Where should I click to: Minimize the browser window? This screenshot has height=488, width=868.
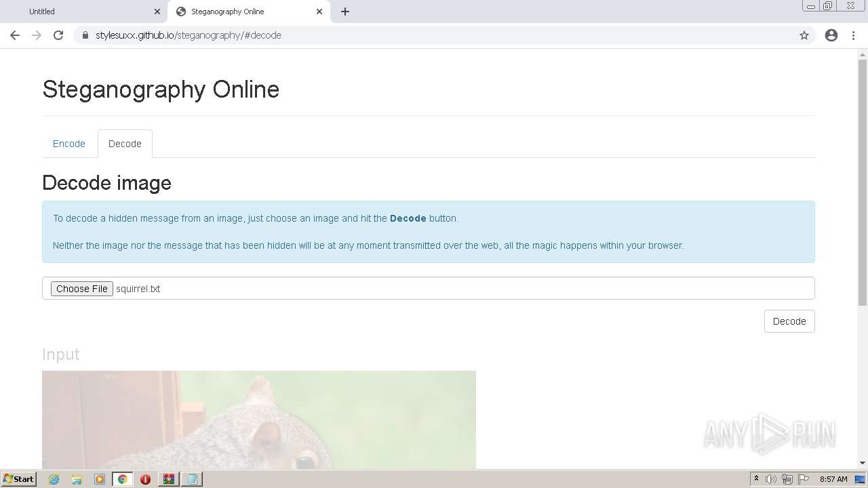tap(810, 5)
